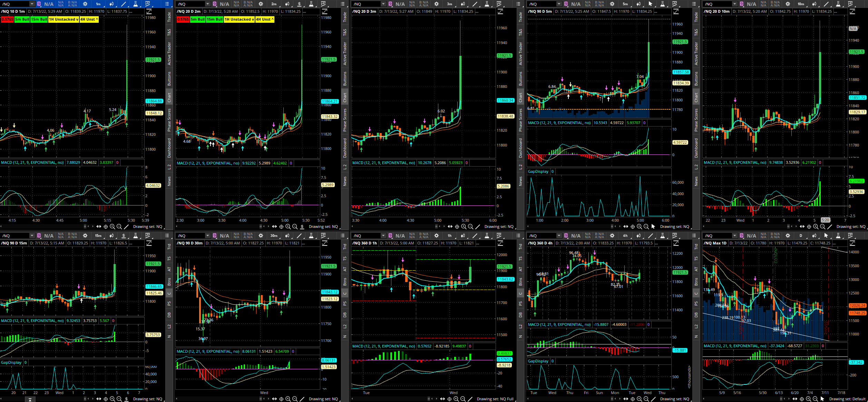Click the crosshair icon below the 2m chart

tap(281, 227)
